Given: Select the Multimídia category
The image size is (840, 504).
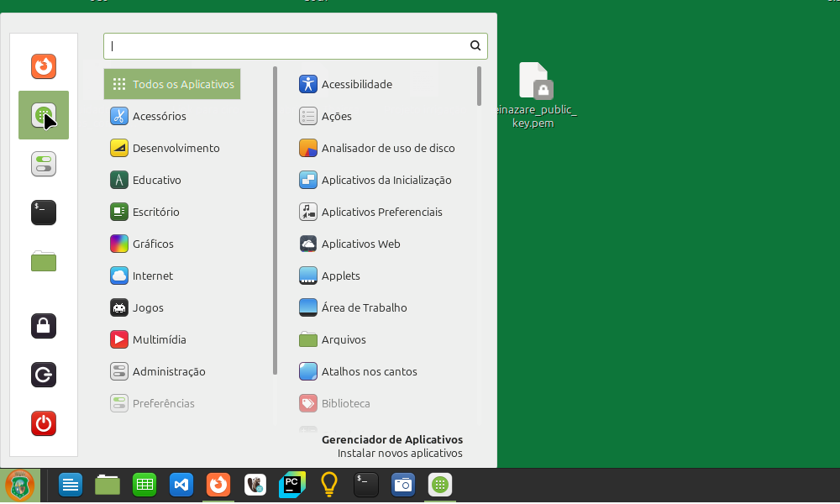Looking at the screenshot, I should pos(159,339).
